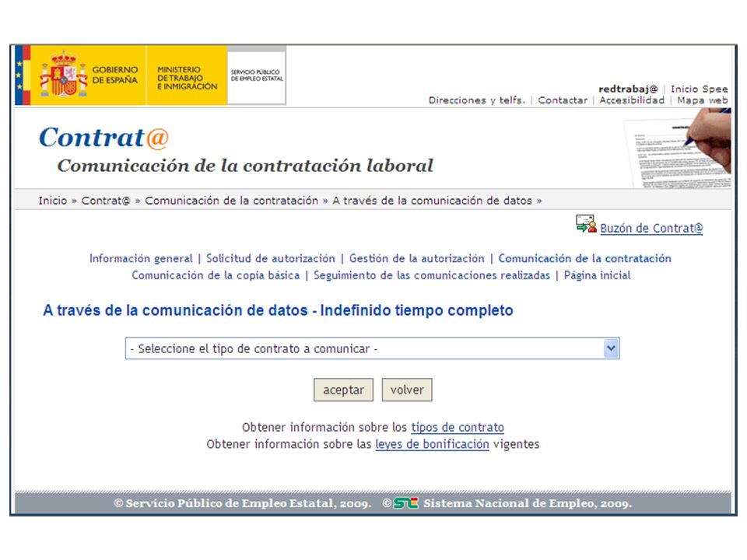747x560 pixels.
Task: Click the volver button
Action: (407, 390)
